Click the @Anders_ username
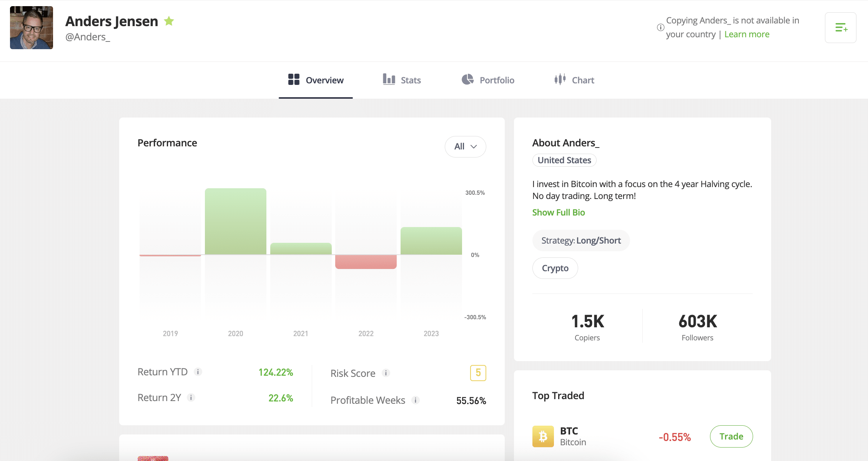This screenshot has width=868, height=461. point(88,37)
